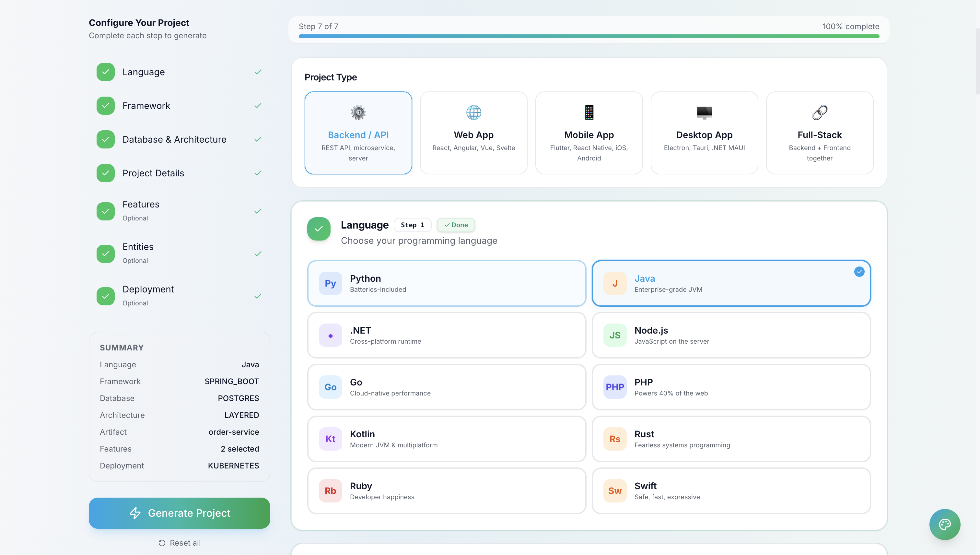980x555 pixels.
Task: Choose Ruby developer happiness option
Action: (x=447, y=490)
